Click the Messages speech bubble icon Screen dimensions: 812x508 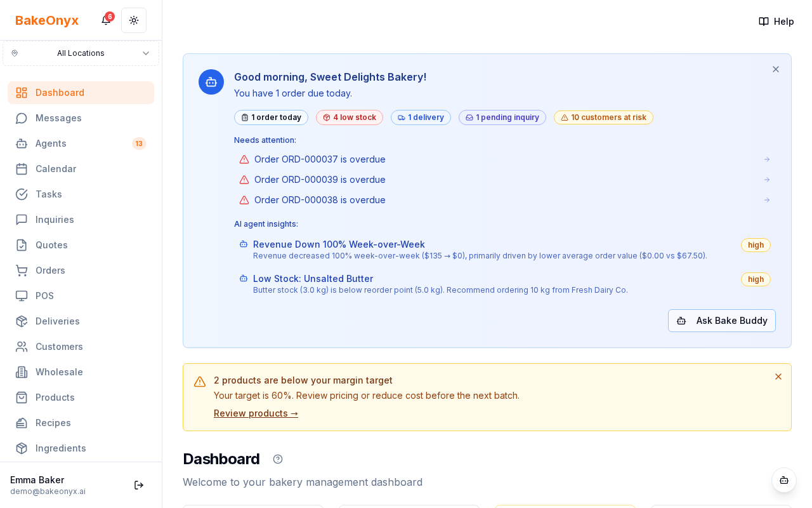pyautogui.click(x=22, y=118)
